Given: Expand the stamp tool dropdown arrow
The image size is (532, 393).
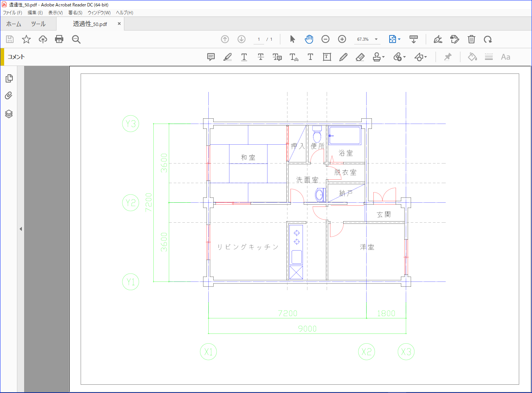Looking at the screenshot, I should (384, 57).
